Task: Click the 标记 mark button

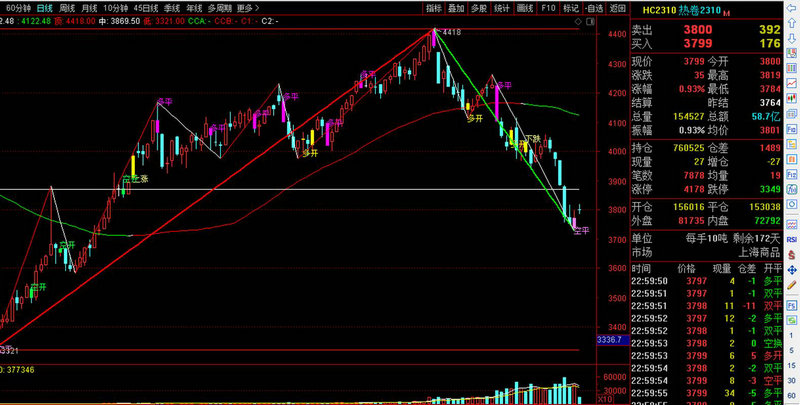Action: (x=570, y=8)
